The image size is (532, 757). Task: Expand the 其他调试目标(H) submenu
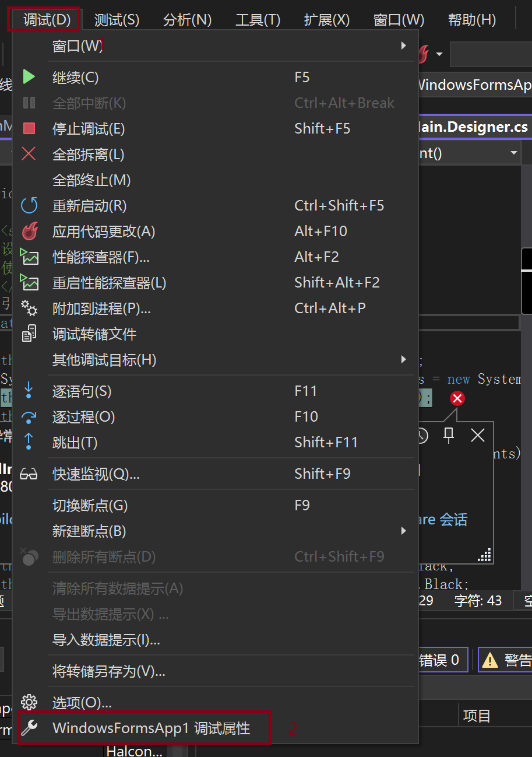click(403, 360)
